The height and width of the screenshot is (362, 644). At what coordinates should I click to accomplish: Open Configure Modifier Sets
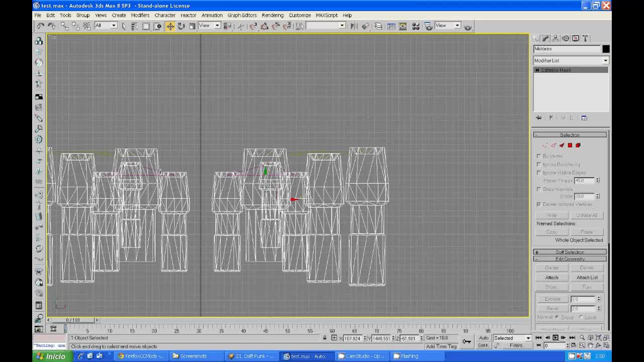[584, 118]
